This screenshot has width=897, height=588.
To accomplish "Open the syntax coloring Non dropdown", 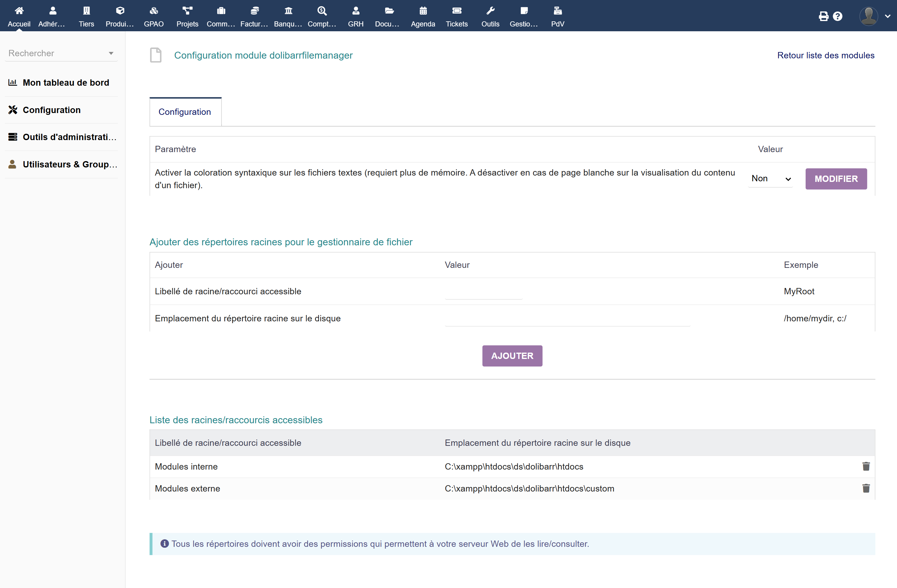I will (x=770, y=179).
